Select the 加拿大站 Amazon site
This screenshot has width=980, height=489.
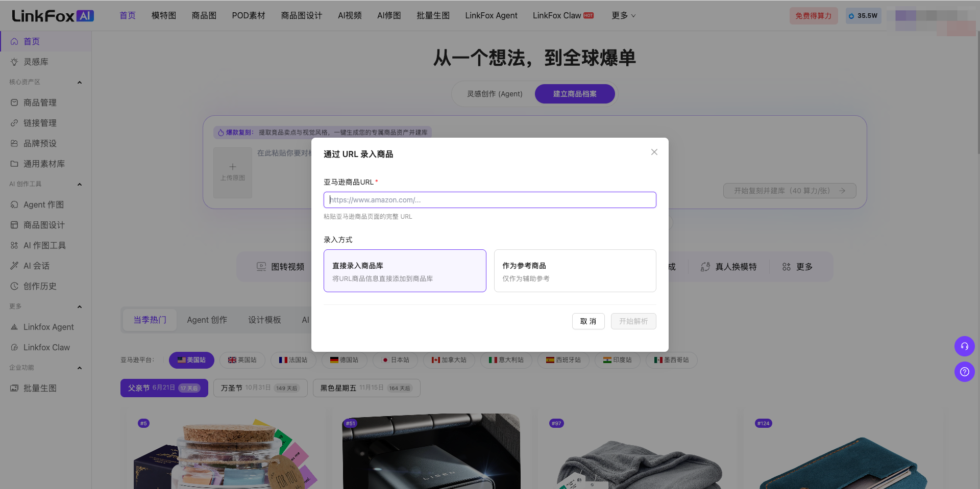(449, 360)
